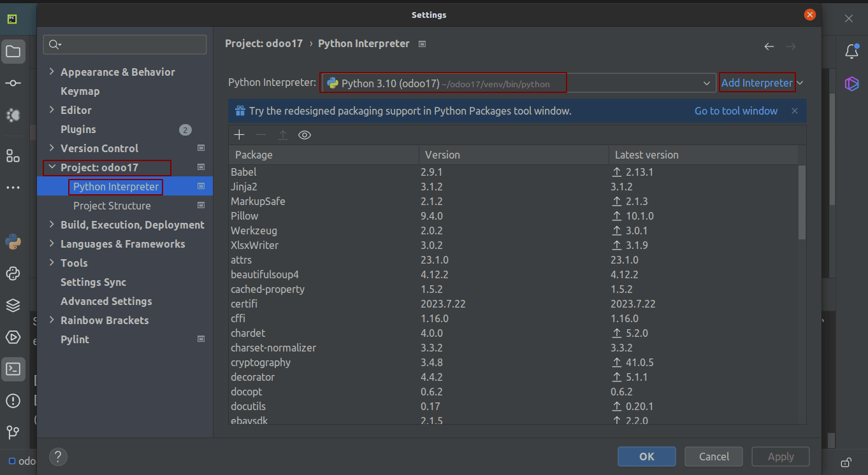The height and width of the screenshot is (475, 868).
Task: Click the Add Interpreter link
Action: click(x=757, y=83)
